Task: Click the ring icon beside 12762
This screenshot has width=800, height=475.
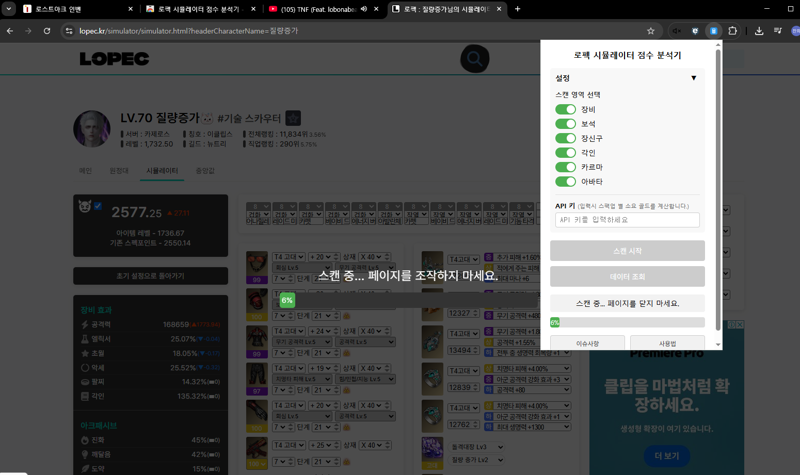Action: point(432,416)
